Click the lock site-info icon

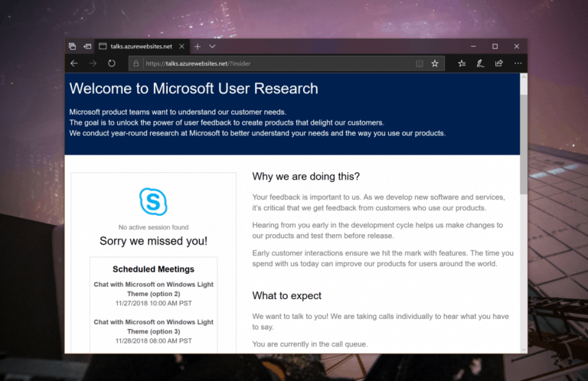136,63
